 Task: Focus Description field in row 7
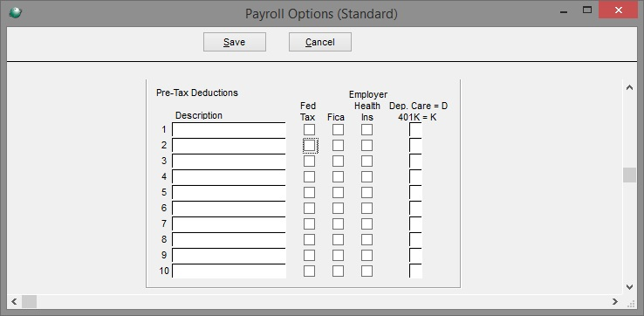tap(229, 224)
